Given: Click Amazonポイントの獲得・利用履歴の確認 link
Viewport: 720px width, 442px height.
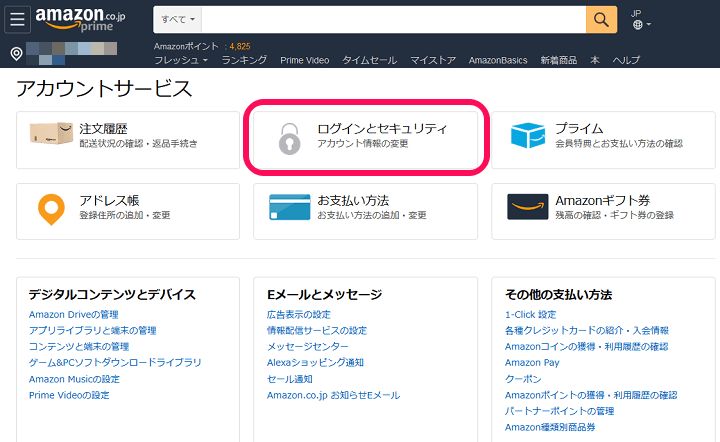Looking at the screenshot, I should [x=591, y=395].
